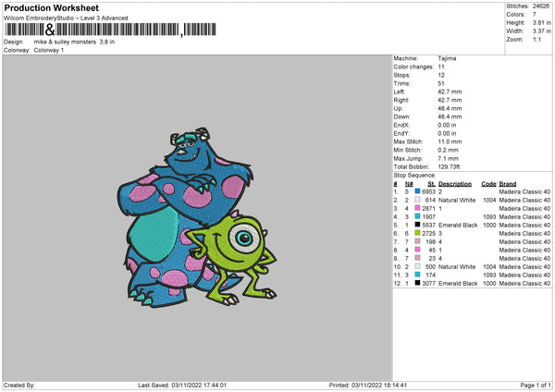Click the 'Stop Sequence:' label
Image resolution: width=555 pixels, height=392 pixels.
[414, 176]
